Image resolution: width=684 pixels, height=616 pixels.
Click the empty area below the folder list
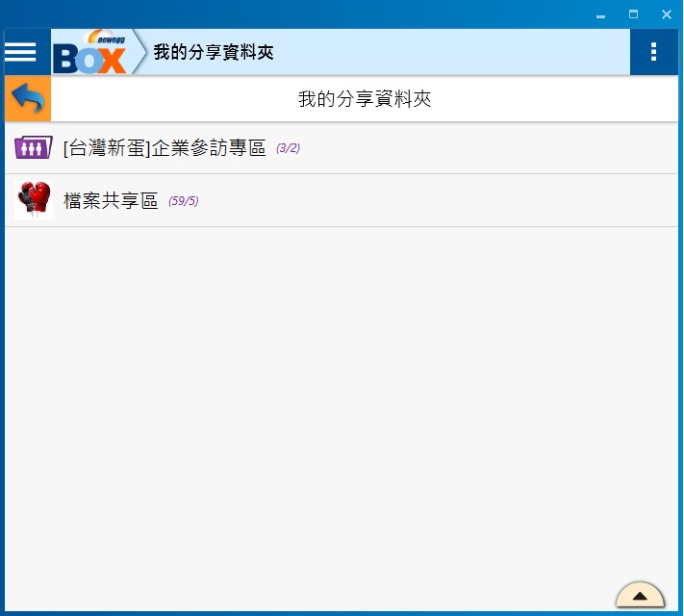pos(342,404)
